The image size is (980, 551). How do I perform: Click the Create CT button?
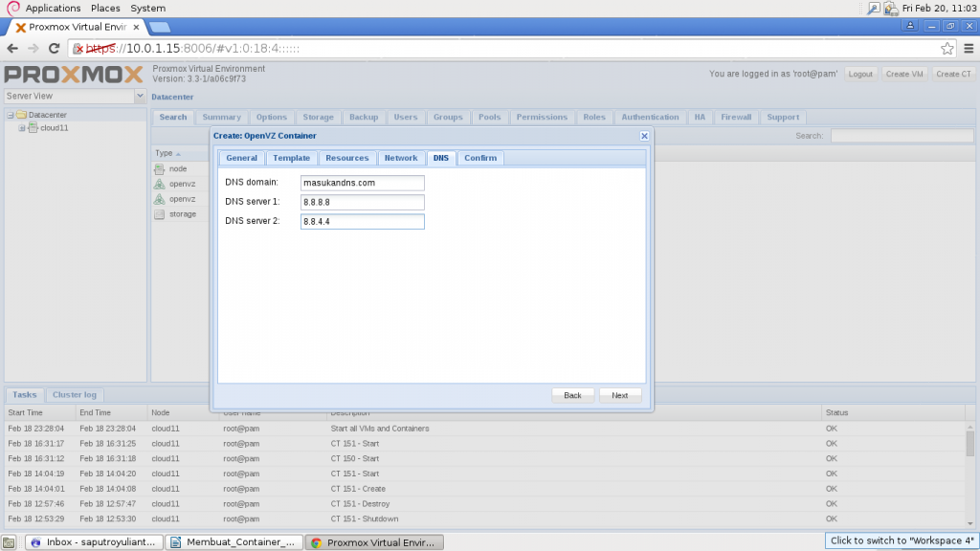click(x=953, y=74)
